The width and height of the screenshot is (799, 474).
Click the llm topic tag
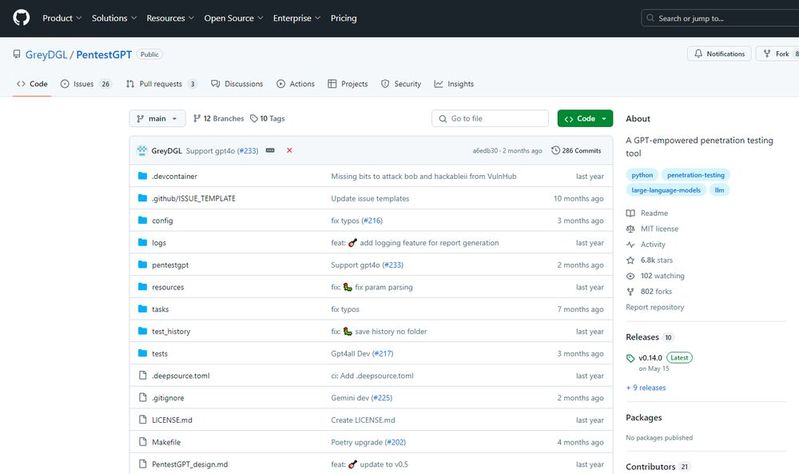point(720,190)
